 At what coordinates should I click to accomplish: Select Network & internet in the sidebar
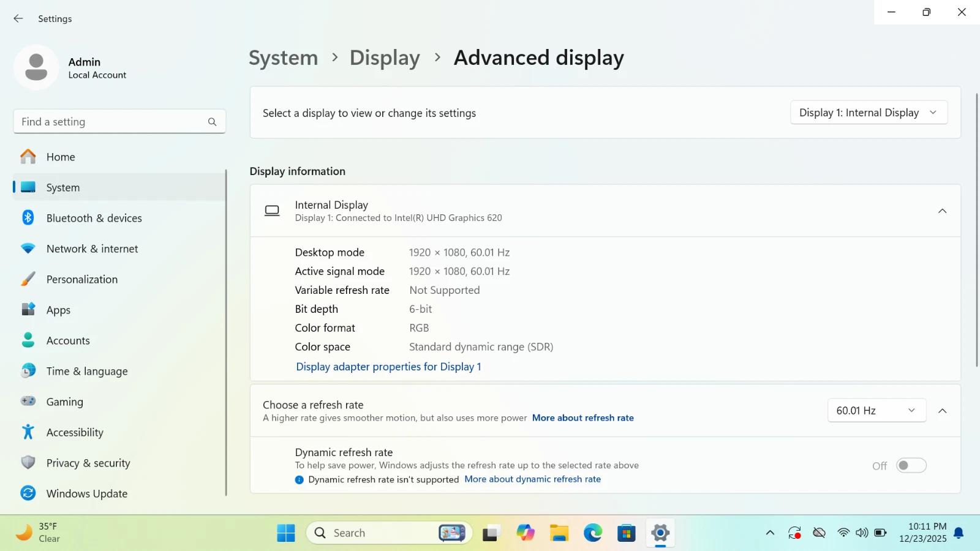coord(92,249)
